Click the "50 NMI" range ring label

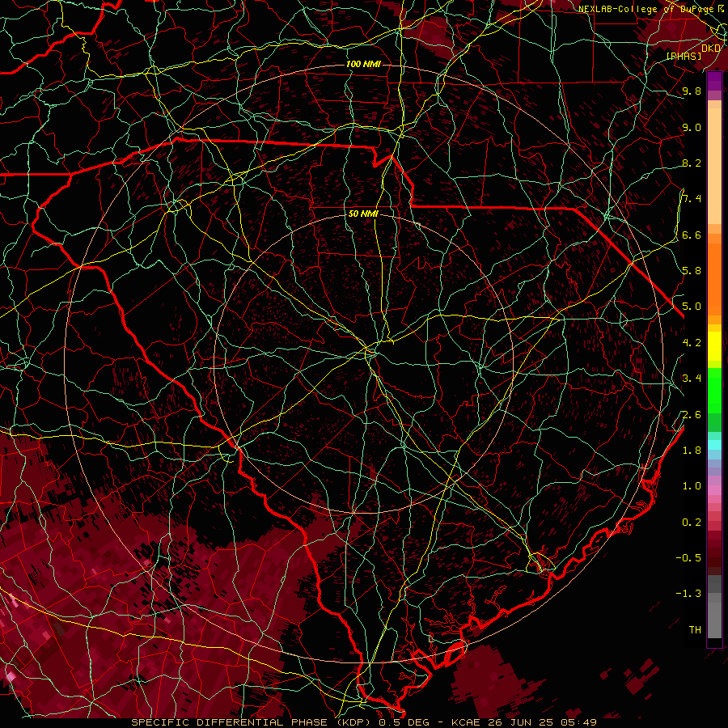[363, 214]
